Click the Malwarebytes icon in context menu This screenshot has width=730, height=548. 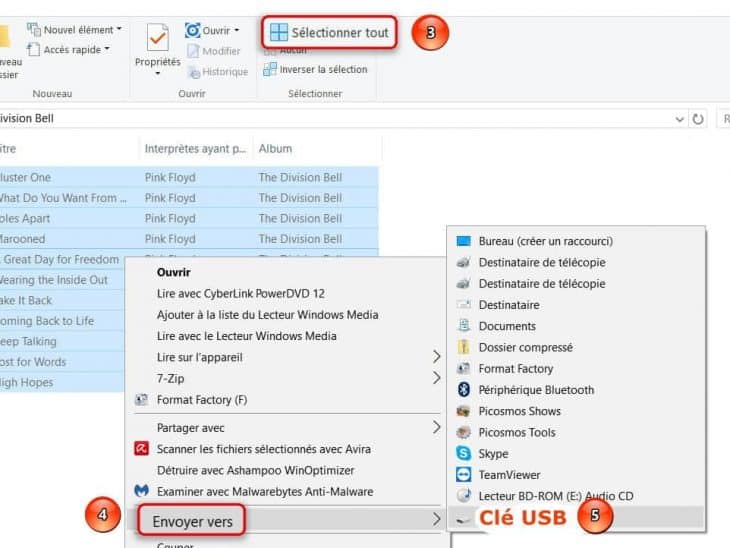(141, 491)
